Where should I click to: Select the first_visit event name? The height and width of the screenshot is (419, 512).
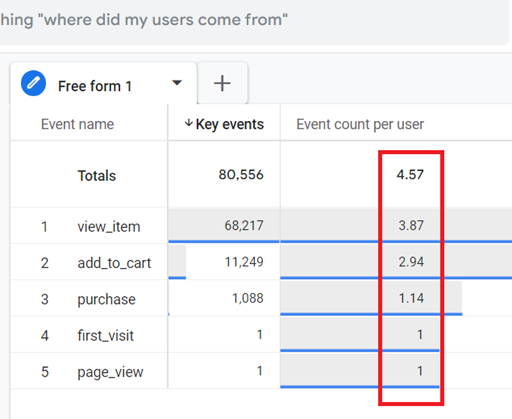(x=105, y=335)
